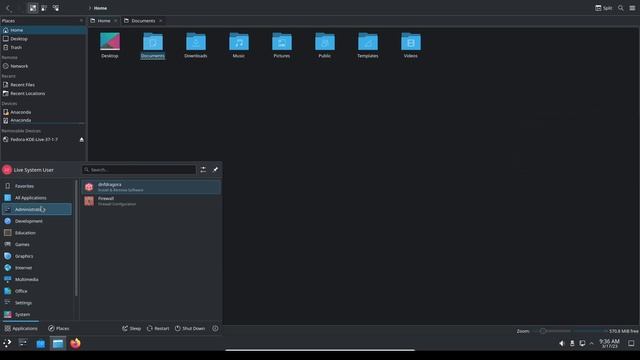Open launcher configure settings icon
Screen dimensions: 640x360
pos(203,170)
